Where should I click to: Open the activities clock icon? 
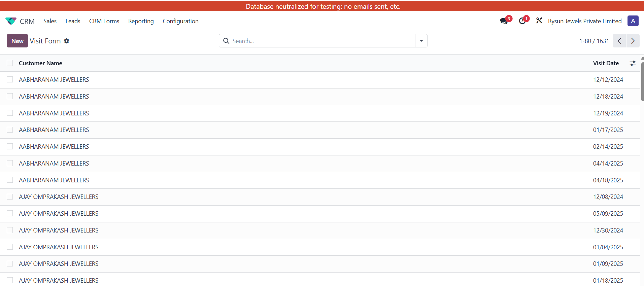522,21
